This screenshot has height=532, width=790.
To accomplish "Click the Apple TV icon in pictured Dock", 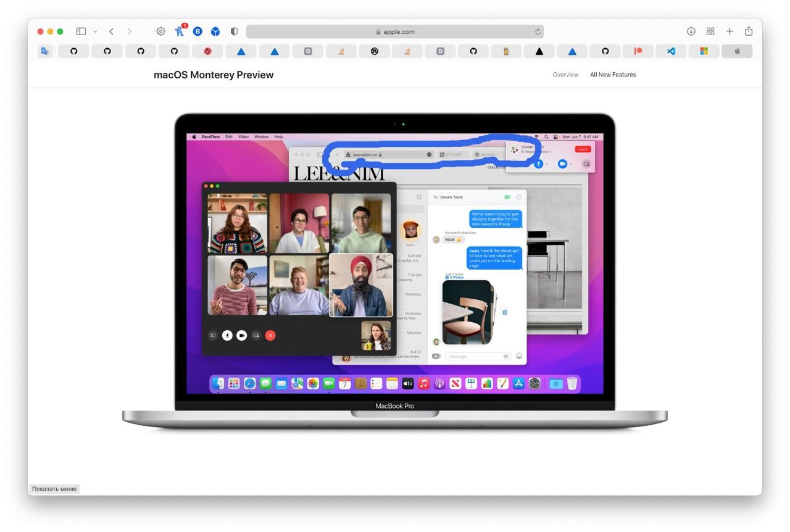I will (x=408, y=384).
